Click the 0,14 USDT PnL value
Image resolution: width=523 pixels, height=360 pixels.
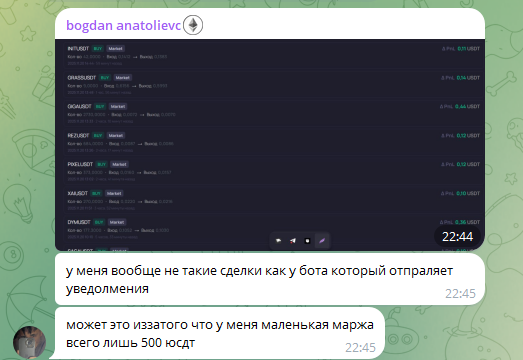[468, 78]
